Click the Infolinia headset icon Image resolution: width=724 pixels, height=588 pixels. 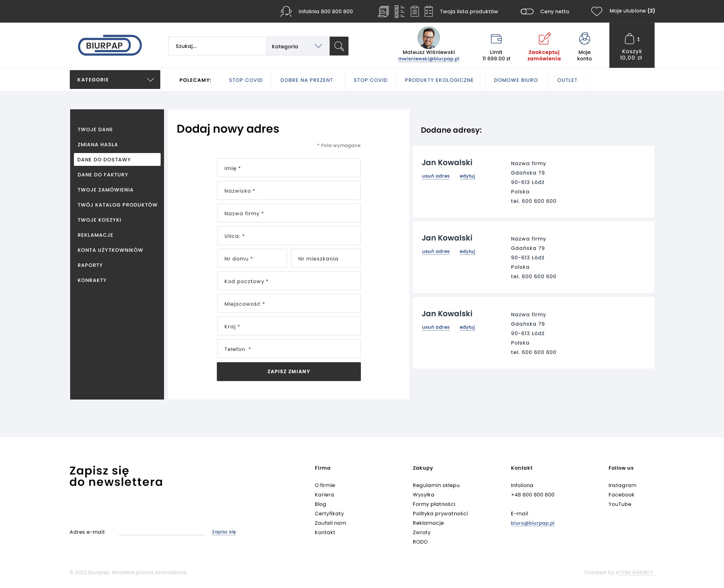click(286, 11)
